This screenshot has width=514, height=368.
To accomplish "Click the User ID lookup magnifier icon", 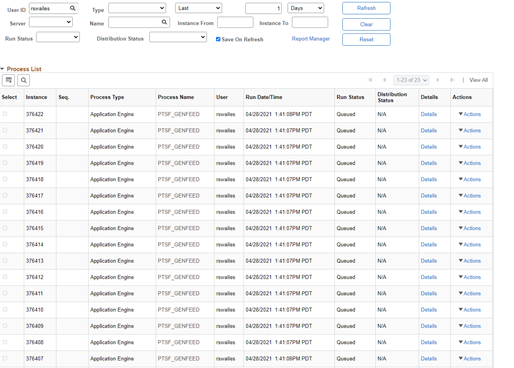I will (72, 8).
